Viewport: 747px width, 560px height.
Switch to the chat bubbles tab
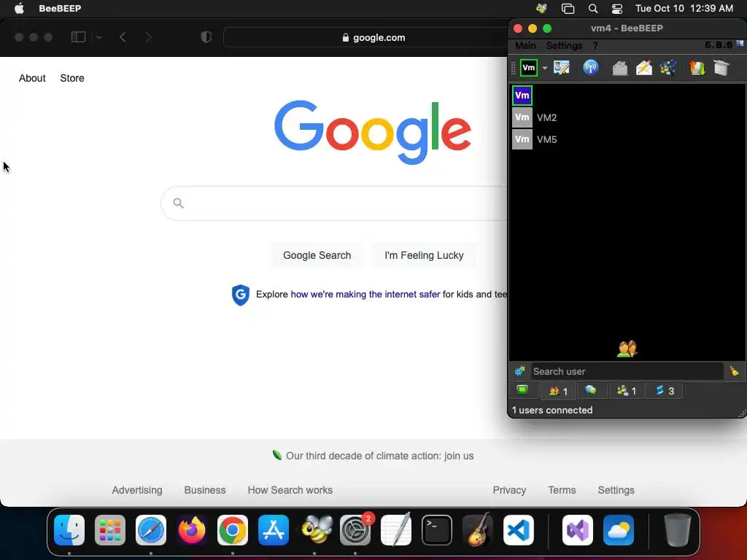pos(591,391)
